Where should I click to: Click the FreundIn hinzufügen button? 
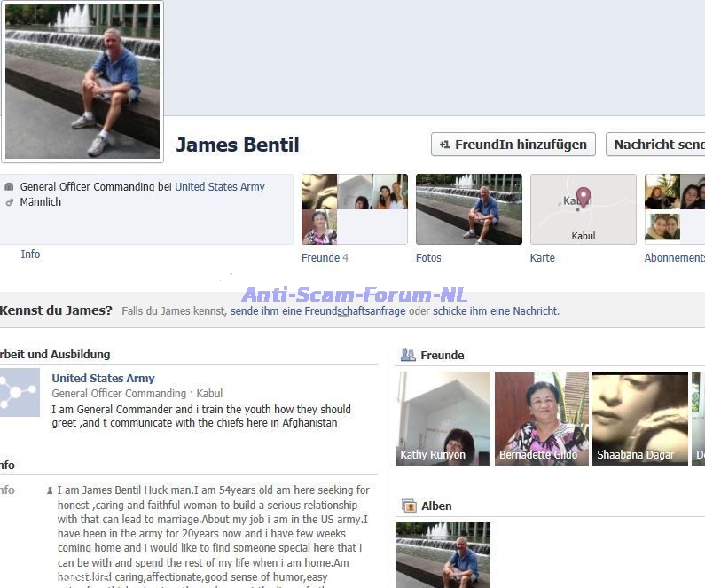pyautogui.click(x=513, y=145)
